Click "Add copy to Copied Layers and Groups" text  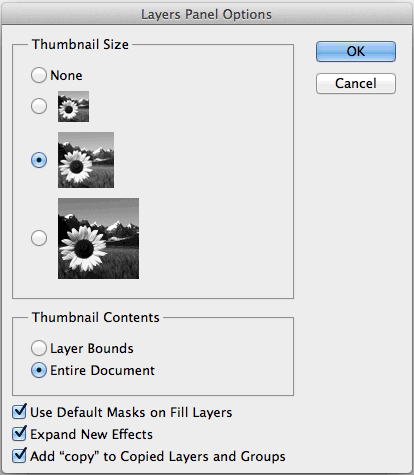(158, 456)
